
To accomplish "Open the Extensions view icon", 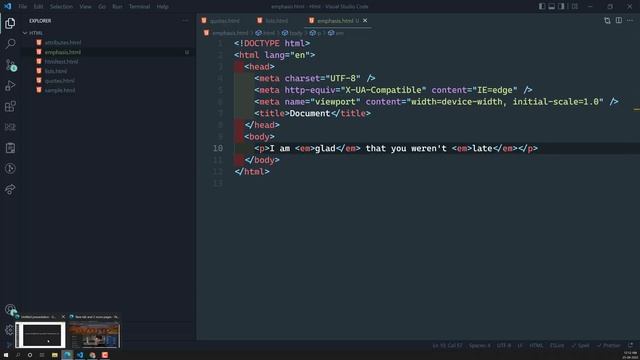I will 10,107.
